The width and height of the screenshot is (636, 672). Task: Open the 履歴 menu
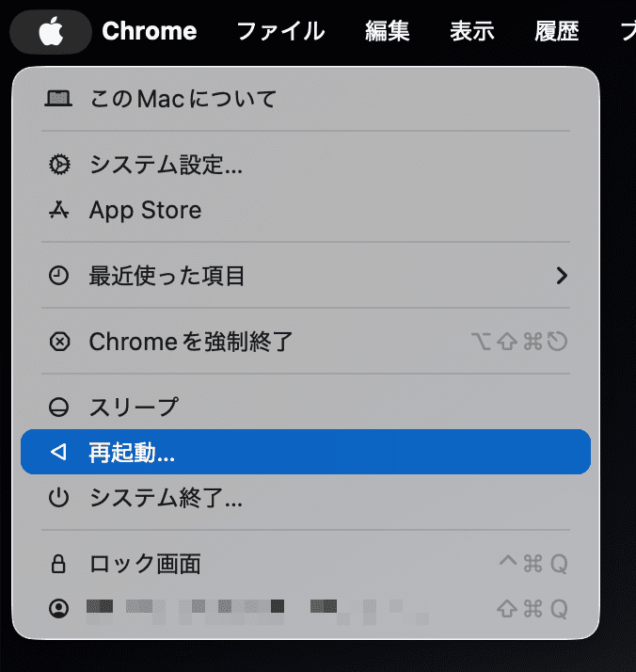click(557, 31)
